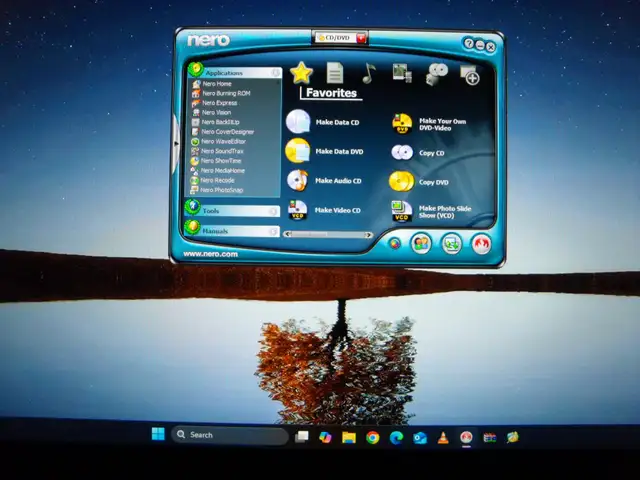Click the Make Photo Slide Show icon
This screenshot has height=480, width=640.
point(402,211)
